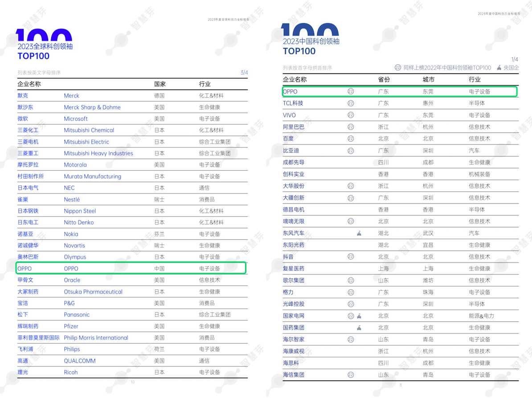532x398 pixels.
Task: Click the 22 badge beside 海信集团
Action: point(351,375)
